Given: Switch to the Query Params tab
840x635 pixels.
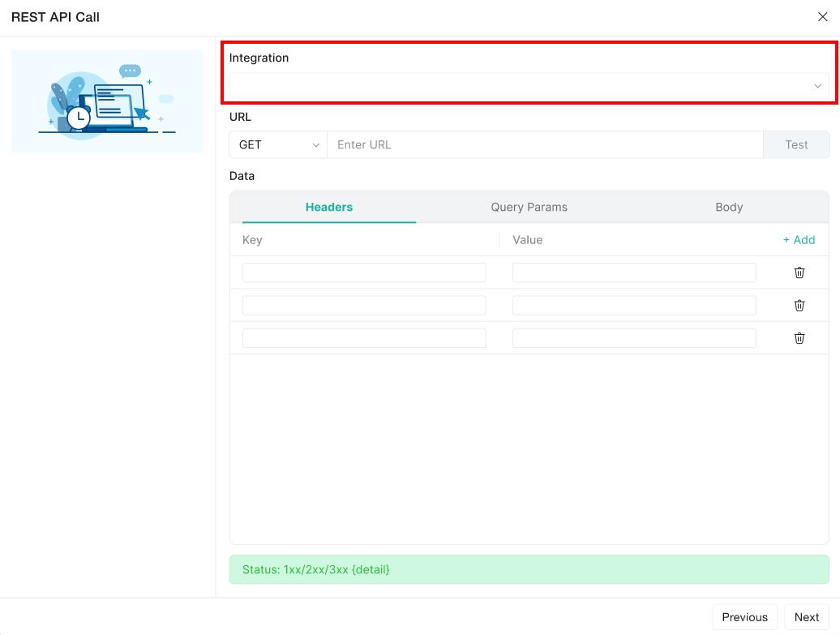Looking at the screenshot, I should click(x=529, y=207).
